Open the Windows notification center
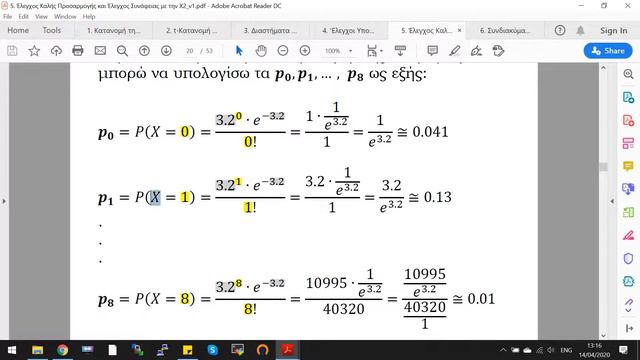 (x=624, y=350)
